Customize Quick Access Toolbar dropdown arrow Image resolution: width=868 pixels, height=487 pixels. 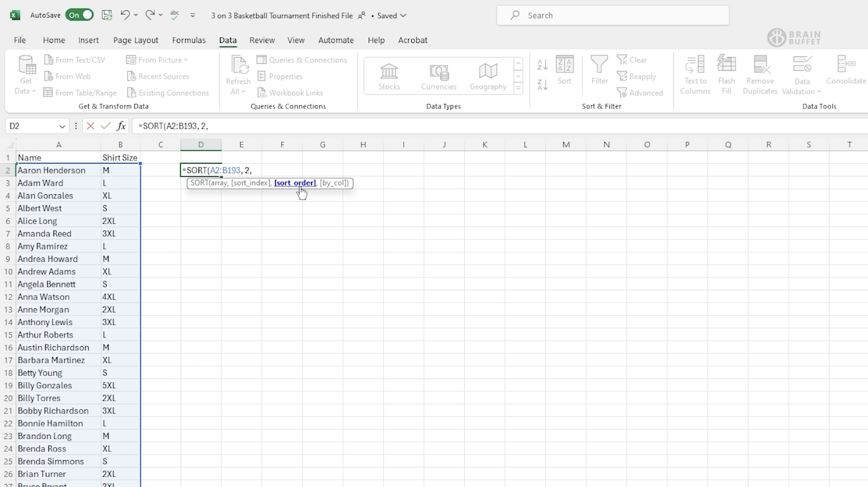(193, 16)
